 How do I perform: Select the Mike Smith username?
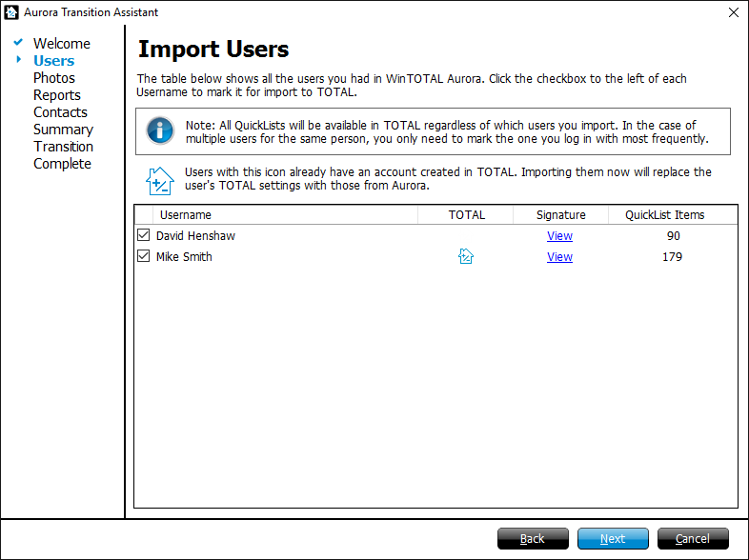pos(184,257)
